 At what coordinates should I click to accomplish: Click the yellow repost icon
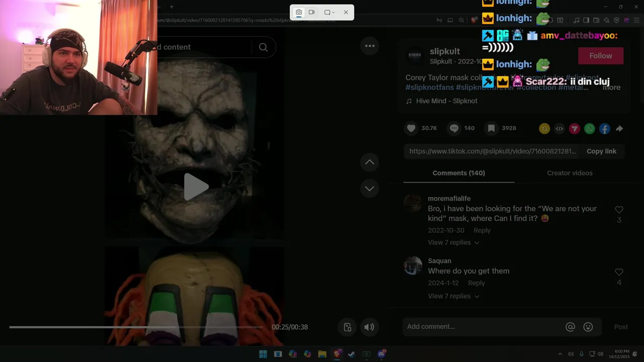click(544, 129)
